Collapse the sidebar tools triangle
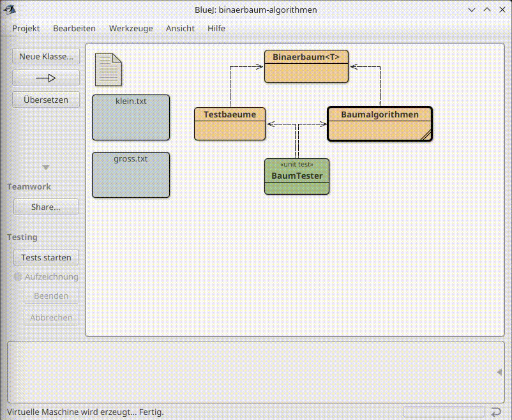The image size is (512, 420). (46, 167)
